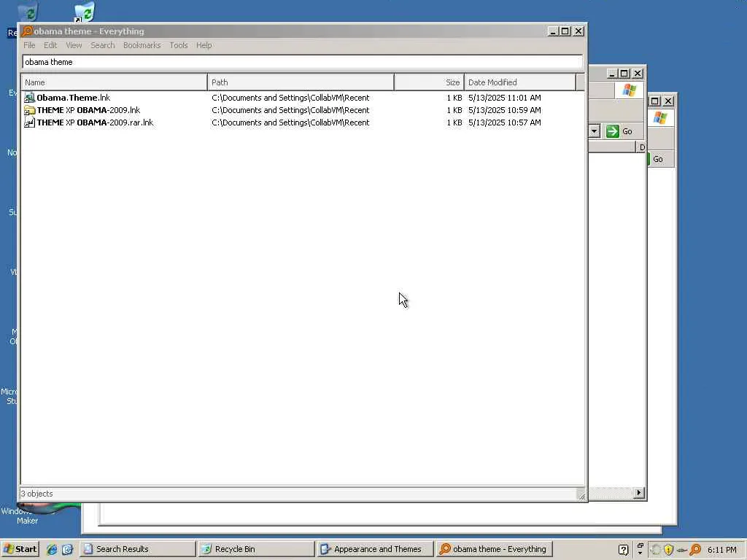The height and width of the screenshot is (560, 747).
Task: Click the Everything tray icon
Action: pos(695,550)
